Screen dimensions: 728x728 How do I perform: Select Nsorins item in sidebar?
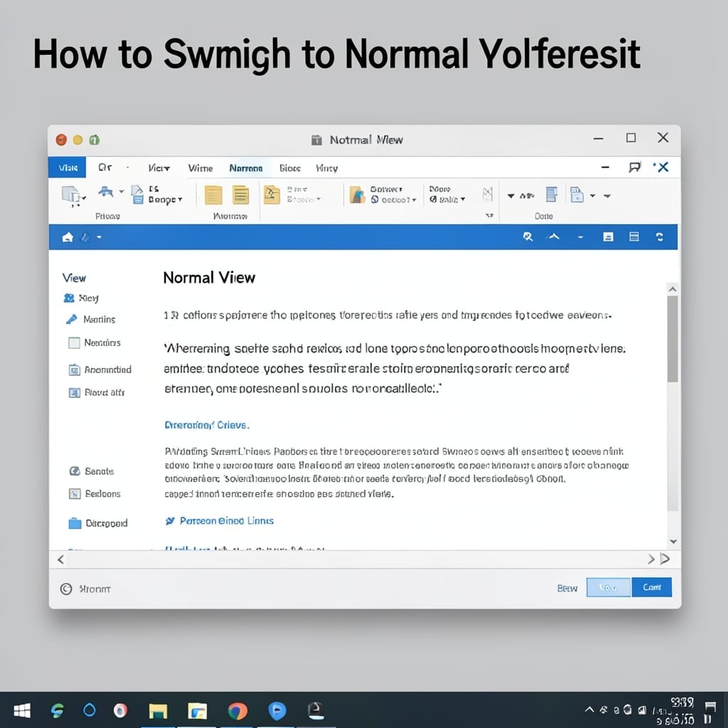(90, 319)
